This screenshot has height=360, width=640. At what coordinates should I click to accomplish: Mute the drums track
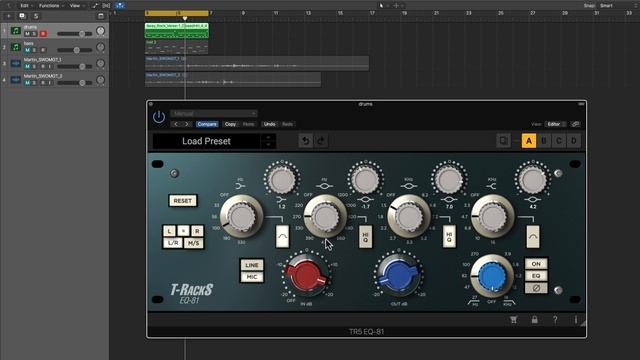tap(27, 34)
